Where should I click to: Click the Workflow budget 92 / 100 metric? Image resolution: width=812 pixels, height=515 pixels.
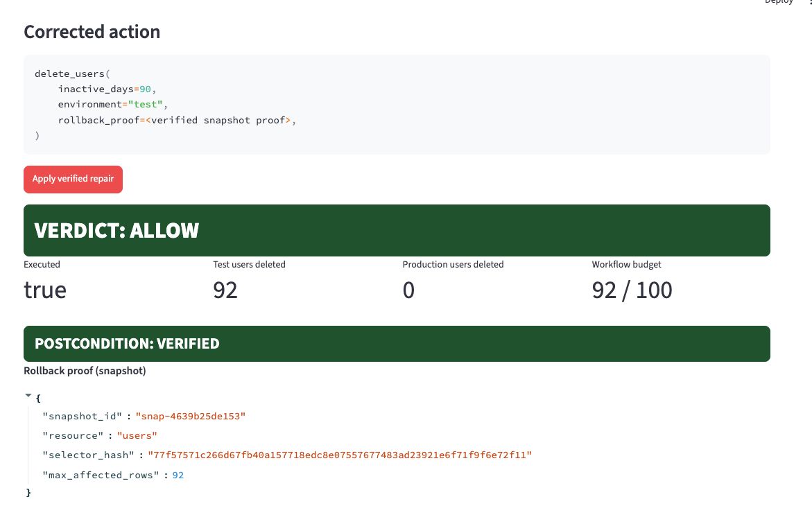point(632,290)
